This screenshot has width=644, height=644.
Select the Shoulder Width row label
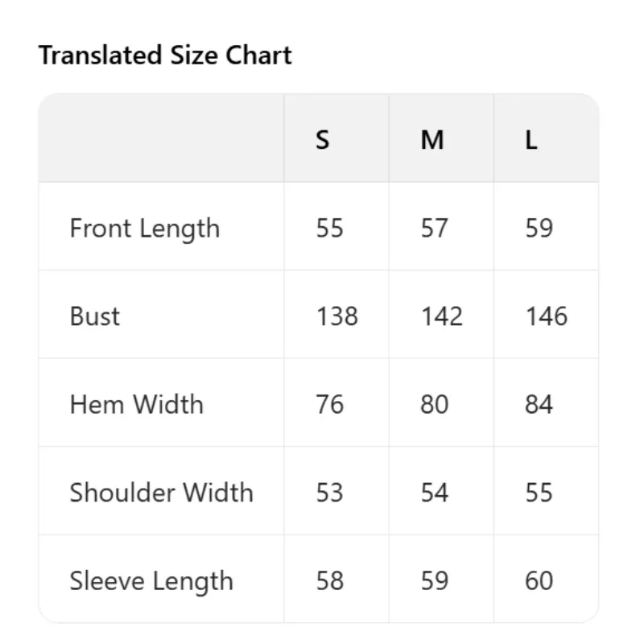point(161,493)
